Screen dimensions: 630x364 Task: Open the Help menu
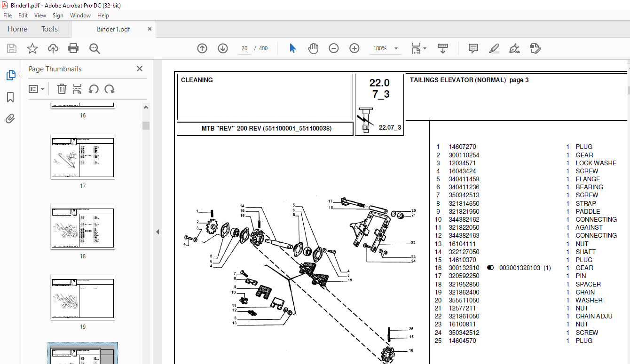(103, 15)
